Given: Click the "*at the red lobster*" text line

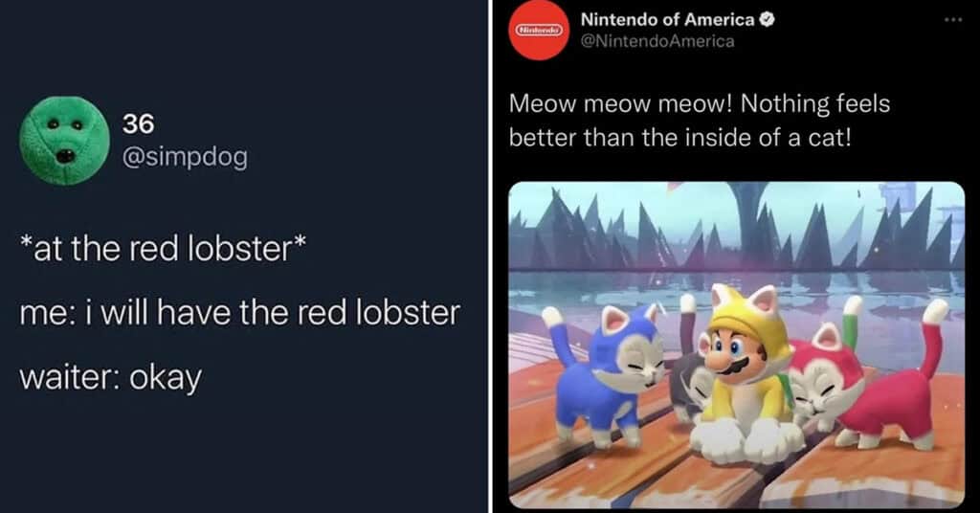Looking at the screenshot, I should click(x=163, y=250).
